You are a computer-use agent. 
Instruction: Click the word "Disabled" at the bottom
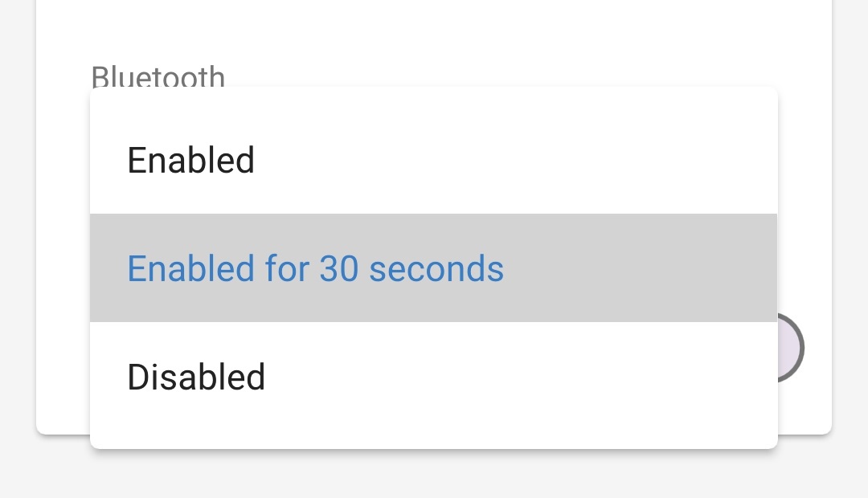click(196, 376)
